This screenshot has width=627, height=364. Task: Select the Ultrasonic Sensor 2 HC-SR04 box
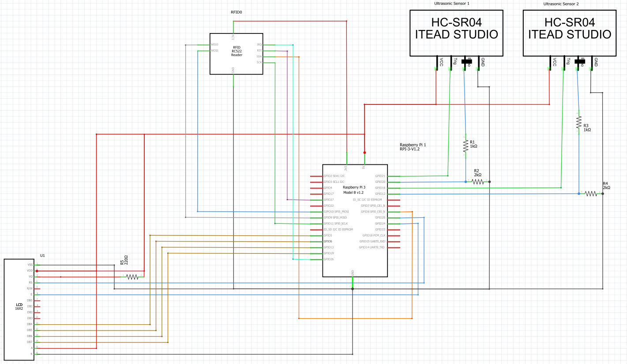(570, 33)
